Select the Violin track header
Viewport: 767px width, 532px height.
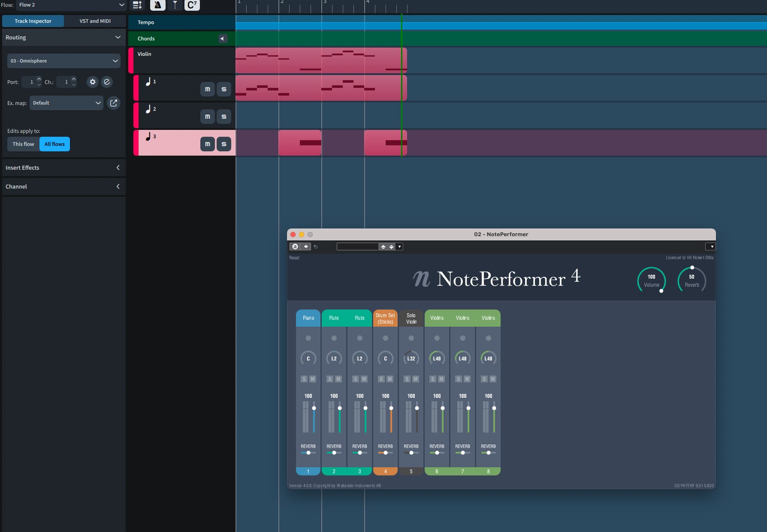click(182, 60)
